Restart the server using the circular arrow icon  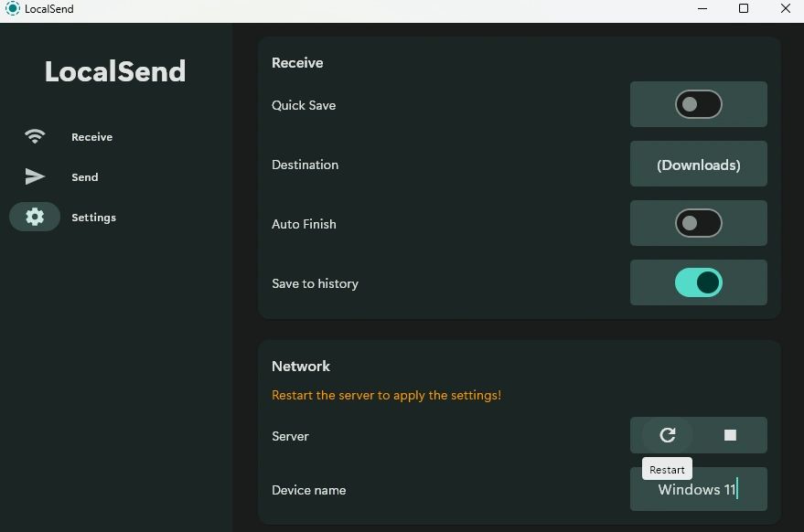667,435
